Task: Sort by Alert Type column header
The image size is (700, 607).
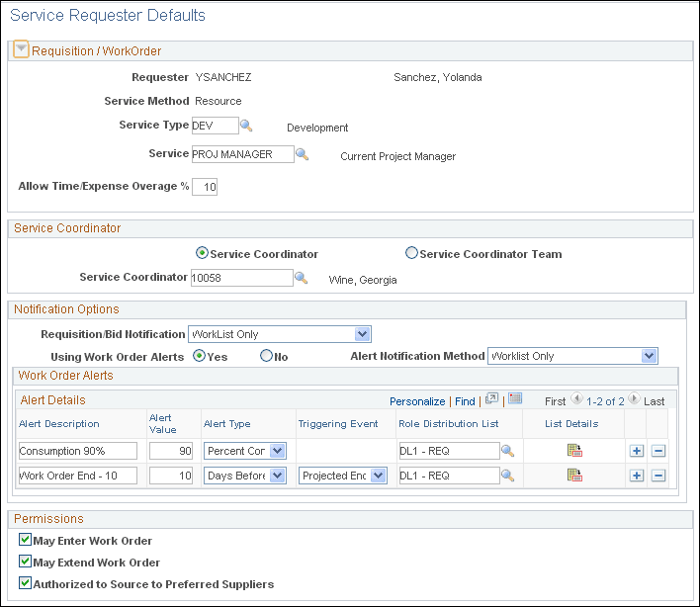Action: [226, 424]
